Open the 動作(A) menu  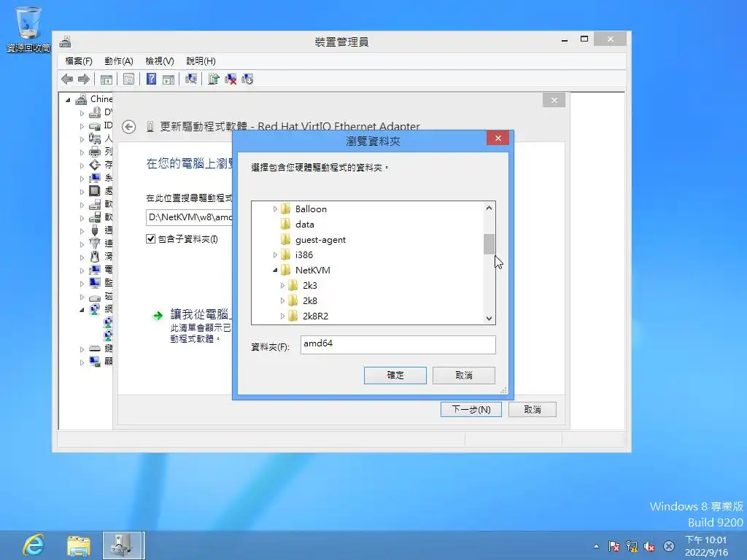tap(119, 61)
